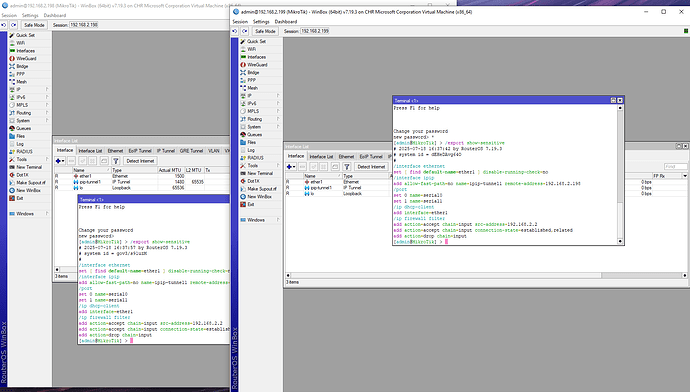Open Queues in the left window sidebar
Image resolution: width=690 pixels, height=392 pixels.
23,128
